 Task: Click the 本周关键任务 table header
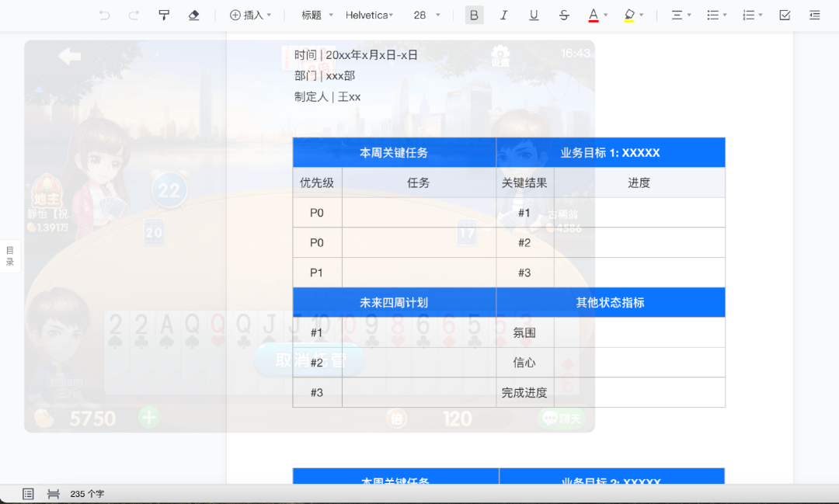click(394, 152)
